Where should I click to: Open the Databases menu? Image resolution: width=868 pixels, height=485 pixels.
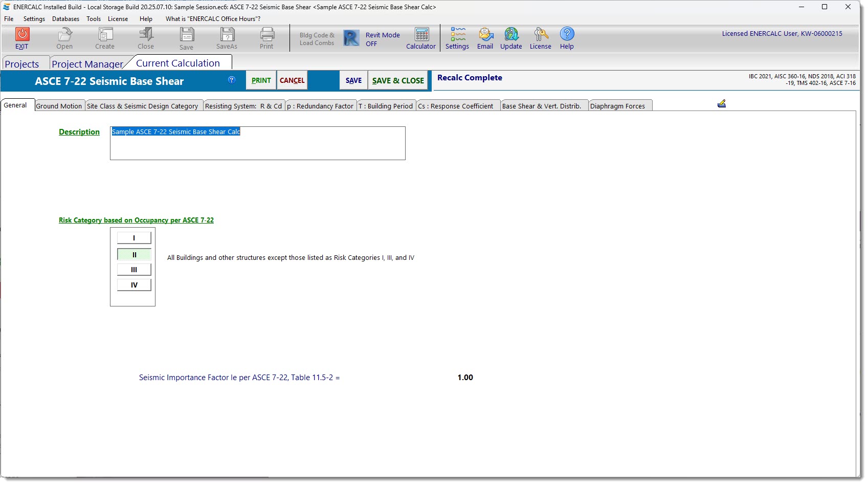pos(65,19)
